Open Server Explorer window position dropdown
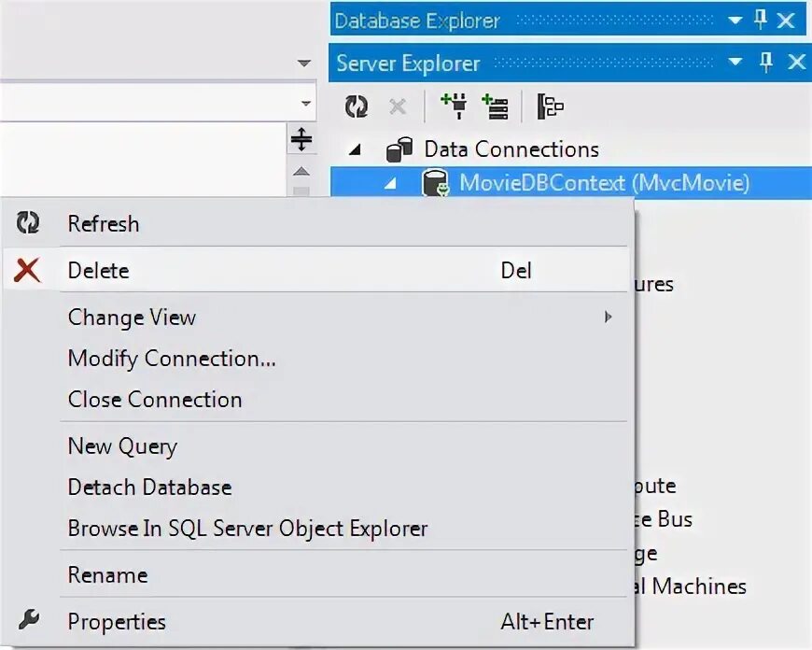This screenshot has height=650, width=812. pyautogui.click(x=735, y=63)
